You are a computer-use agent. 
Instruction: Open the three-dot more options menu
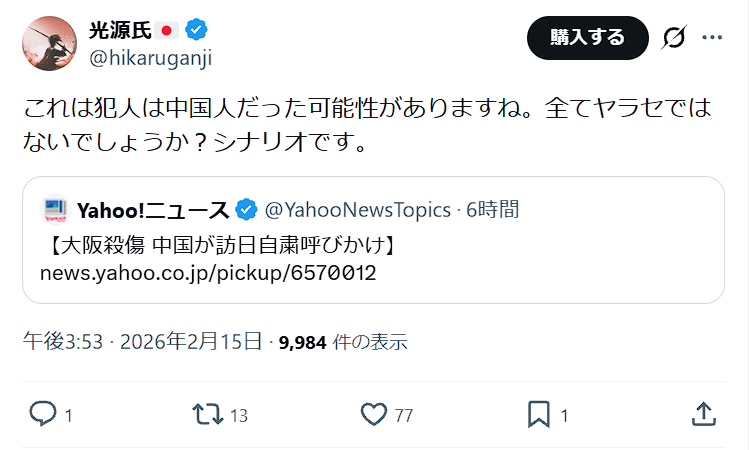tap(712, 38)
